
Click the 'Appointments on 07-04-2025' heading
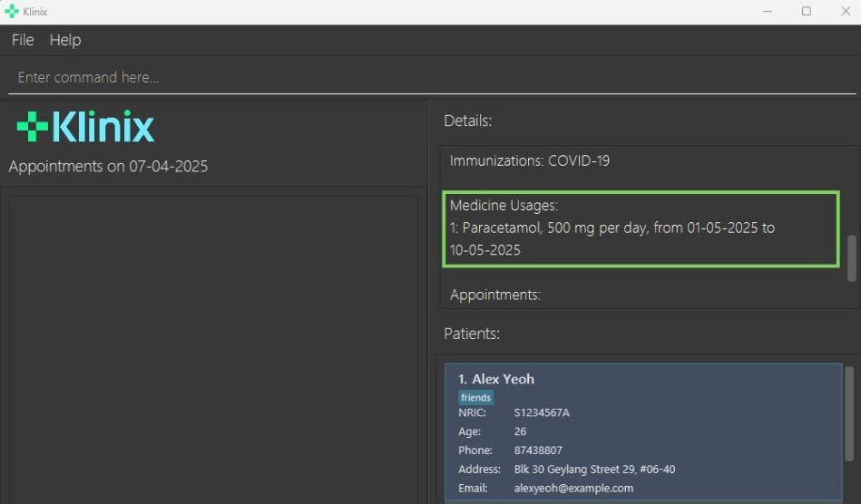pos(108,167)
